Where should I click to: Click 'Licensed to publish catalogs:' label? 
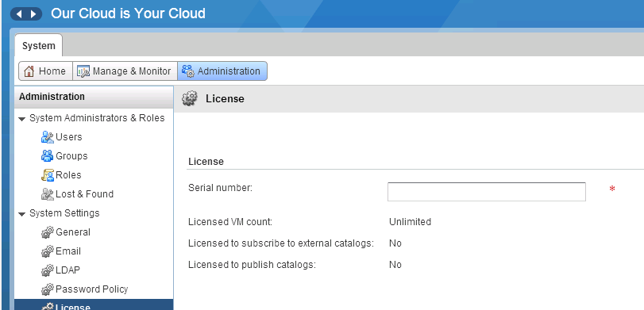coord(252,265)
